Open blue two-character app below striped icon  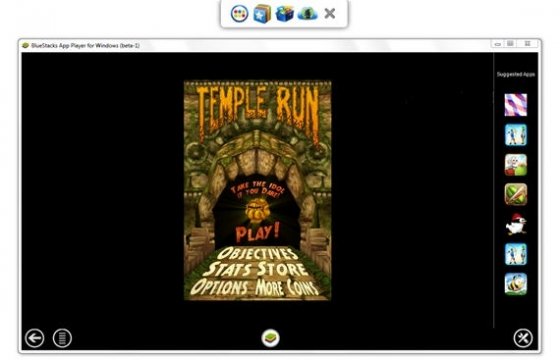(x=516, y=135)
